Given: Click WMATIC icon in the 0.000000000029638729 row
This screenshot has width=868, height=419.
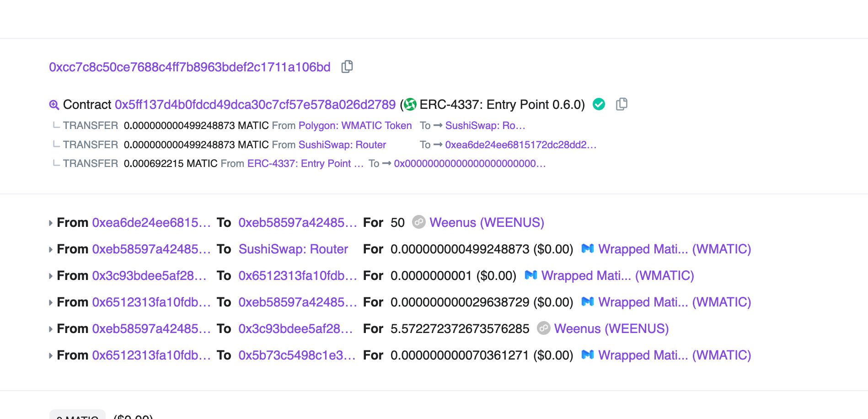Looking at the screenshot, I should (587, 301).
